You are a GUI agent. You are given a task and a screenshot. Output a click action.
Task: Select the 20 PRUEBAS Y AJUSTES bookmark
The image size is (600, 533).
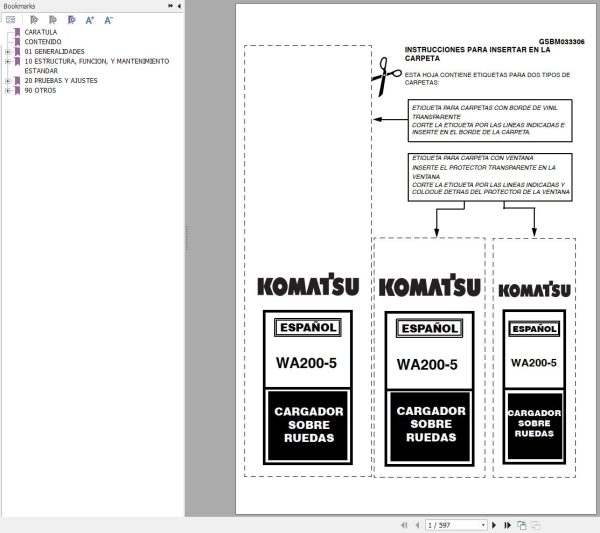pos(61,81)
